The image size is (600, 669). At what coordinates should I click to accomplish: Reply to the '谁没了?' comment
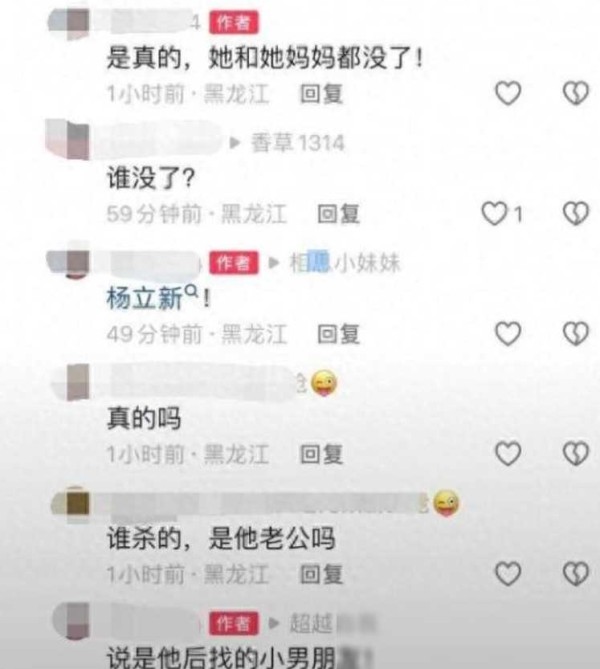(x=338, y=213)
